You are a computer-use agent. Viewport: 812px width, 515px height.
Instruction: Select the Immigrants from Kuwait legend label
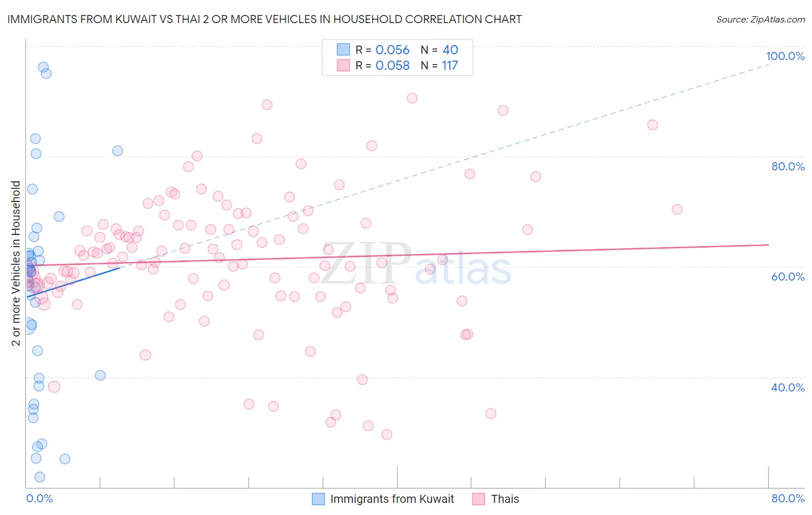pyautogui.click(x=392, y=499)
